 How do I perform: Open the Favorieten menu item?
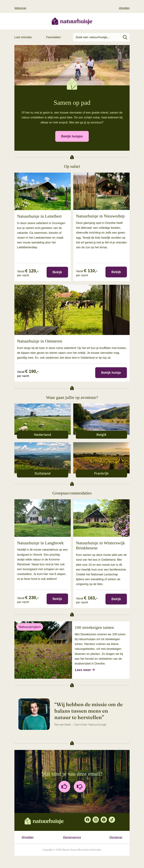pyautogui.click(x=53, y=37)
